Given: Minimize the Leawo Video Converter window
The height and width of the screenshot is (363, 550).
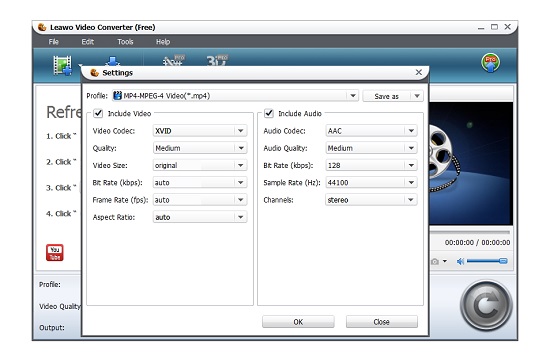Looking at the screenshot, I should click(x=481, y=27).
